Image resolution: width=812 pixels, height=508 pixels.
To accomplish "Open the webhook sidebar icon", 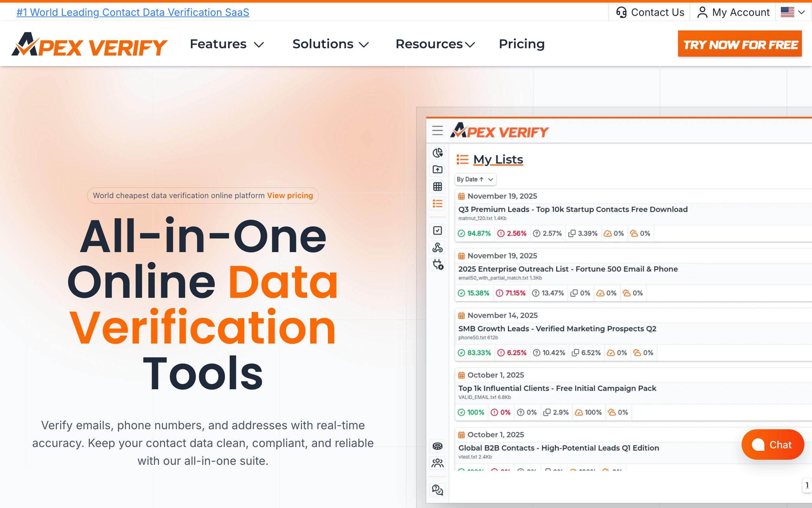I will 437,248.
